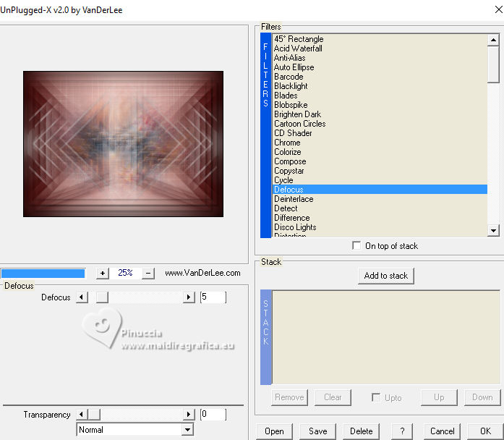Click the Defocus value input field
504x440 pixels.
[213, 297]
